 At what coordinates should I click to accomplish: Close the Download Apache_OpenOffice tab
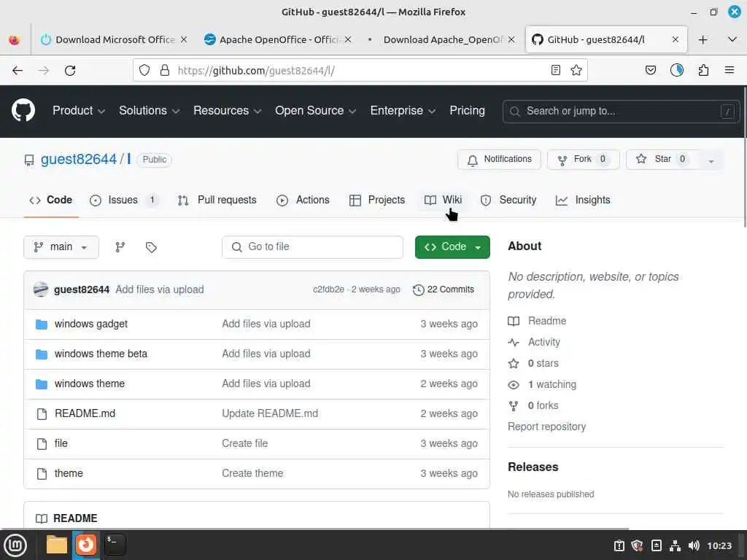[x=511, y=39]
